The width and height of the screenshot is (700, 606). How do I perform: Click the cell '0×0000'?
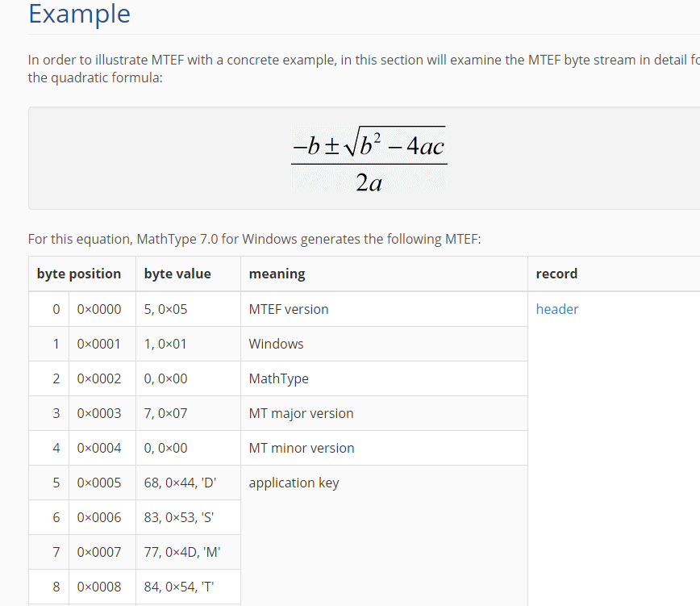coord(102,309)
